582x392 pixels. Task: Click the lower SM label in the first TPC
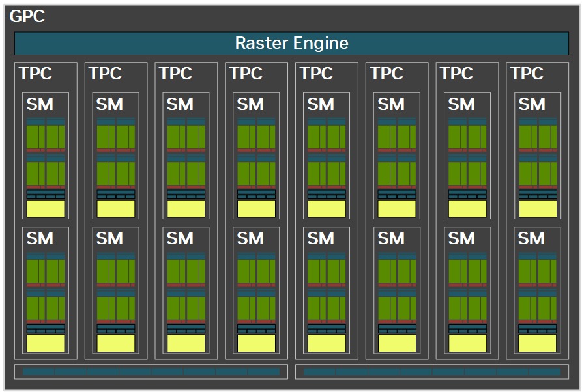(x=40, y=238)
